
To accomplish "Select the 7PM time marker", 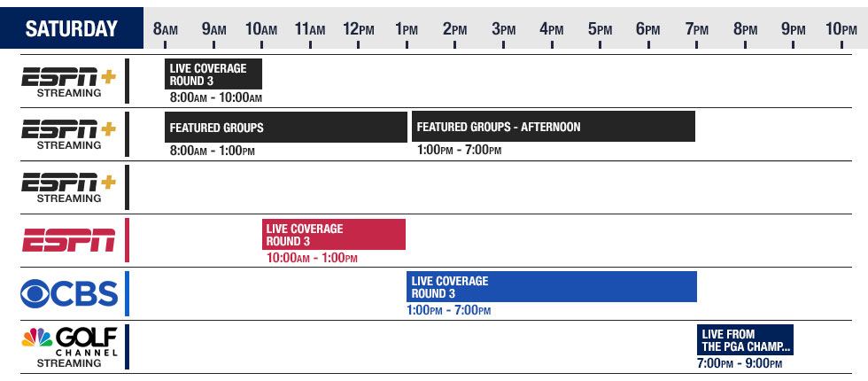I will 699,29.
